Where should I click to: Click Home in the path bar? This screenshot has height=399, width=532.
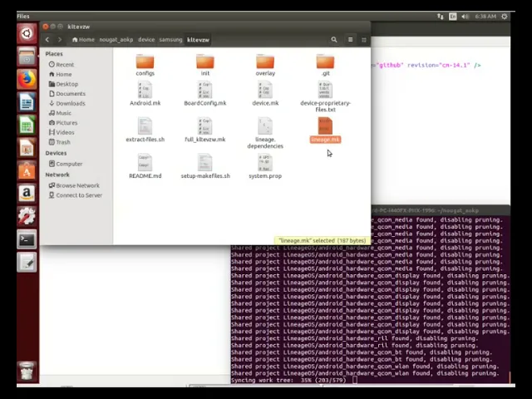(x=83, y=40)
